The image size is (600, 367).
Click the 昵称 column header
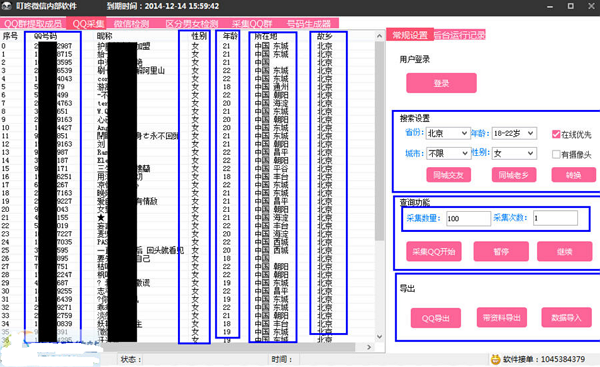coord(104,36)
